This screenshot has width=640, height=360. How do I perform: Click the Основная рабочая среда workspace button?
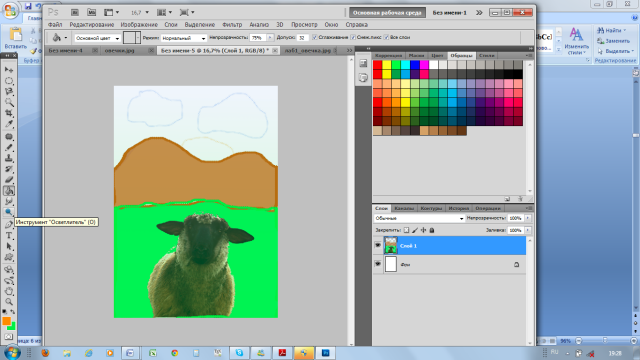coord(387,13)
